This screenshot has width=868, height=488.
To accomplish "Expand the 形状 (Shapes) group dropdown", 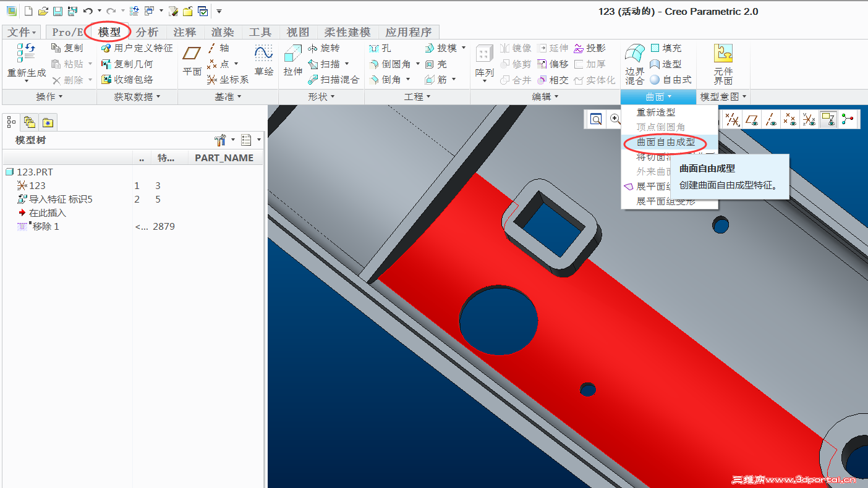I will [321, 97].
